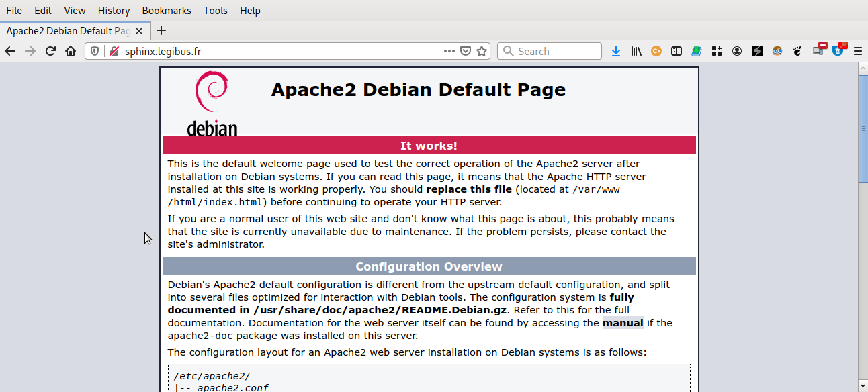868x392 pixels.
Task: Bookmark this page with the star
Action: point(482,51)
